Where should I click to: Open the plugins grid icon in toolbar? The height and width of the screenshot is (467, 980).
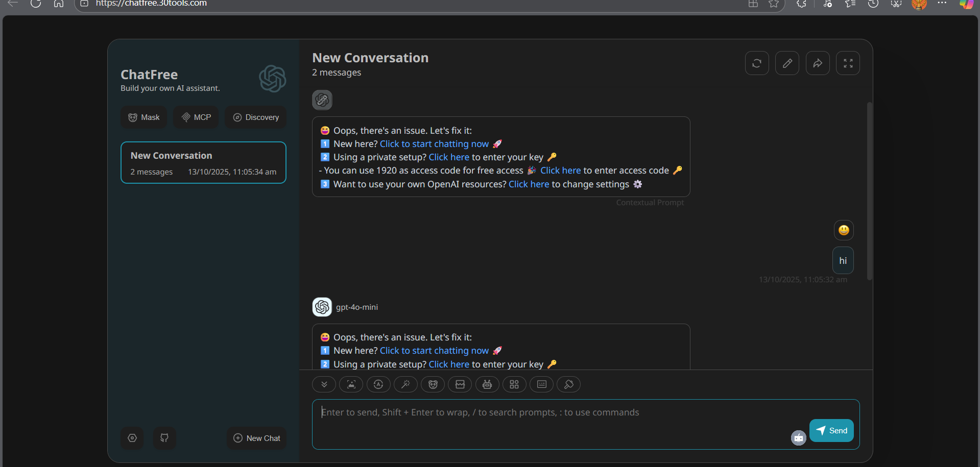pyautogui.click(x=514, y=384)
